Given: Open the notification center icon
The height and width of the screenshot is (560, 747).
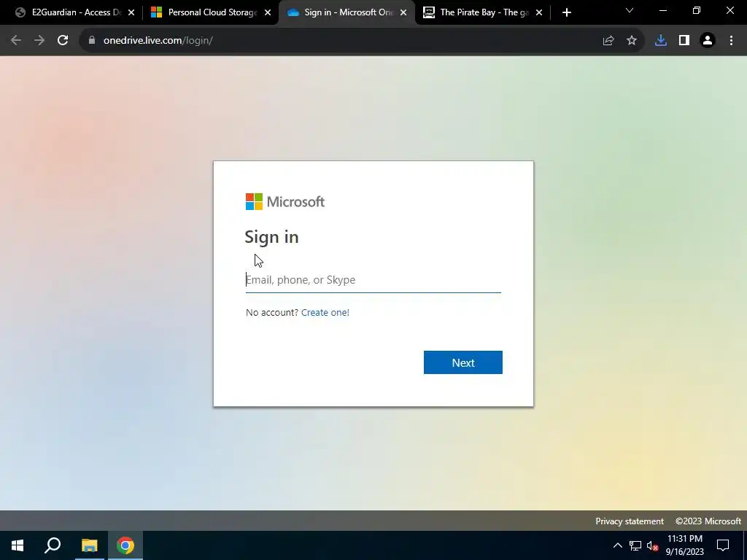Looking at the screenshot, I should click(723, 545).
